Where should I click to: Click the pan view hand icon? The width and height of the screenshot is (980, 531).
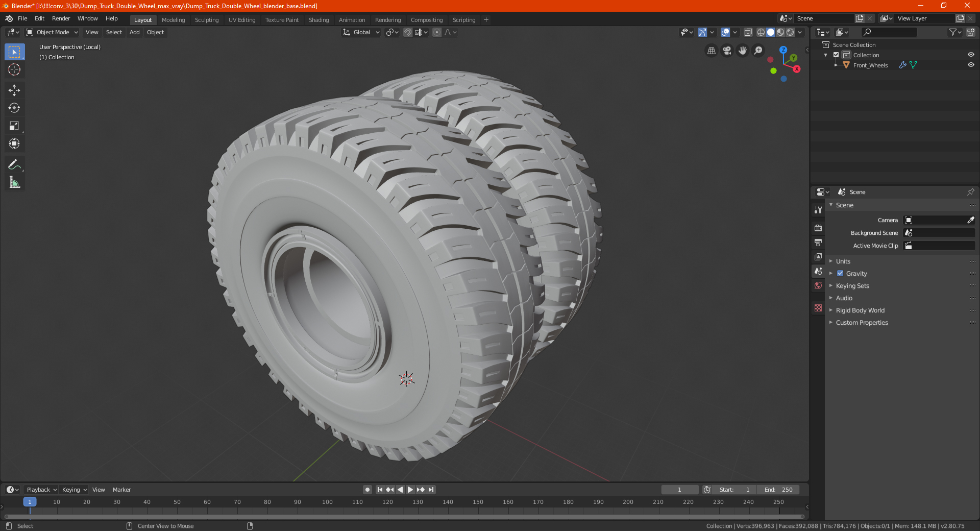point(743,51)
